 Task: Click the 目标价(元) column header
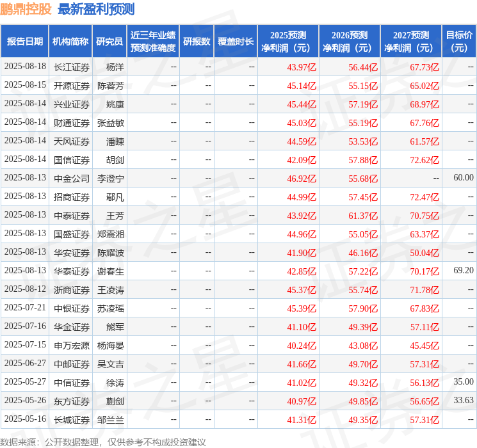[x=458, y=42]
